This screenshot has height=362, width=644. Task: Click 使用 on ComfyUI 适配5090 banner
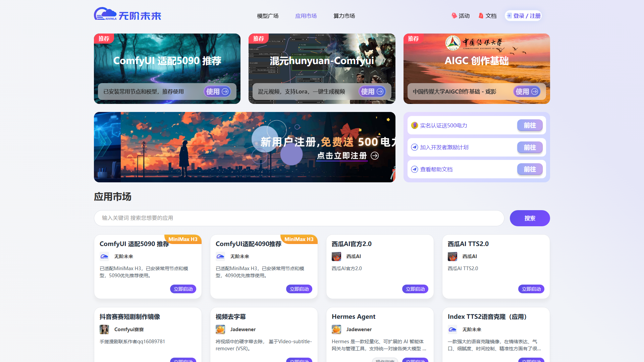click(x=217, y=92)
